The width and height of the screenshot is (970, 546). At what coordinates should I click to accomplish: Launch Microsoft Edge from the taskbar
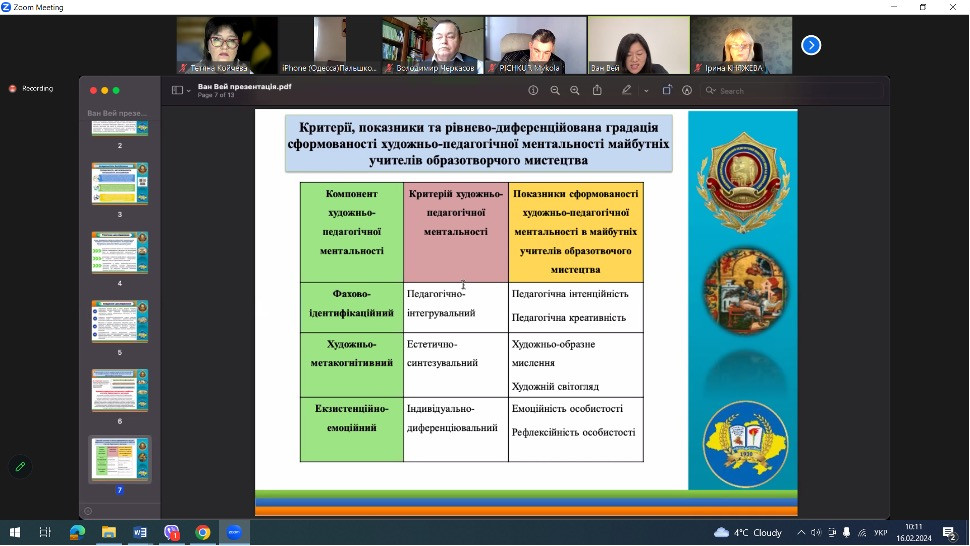tap(77, 532)
